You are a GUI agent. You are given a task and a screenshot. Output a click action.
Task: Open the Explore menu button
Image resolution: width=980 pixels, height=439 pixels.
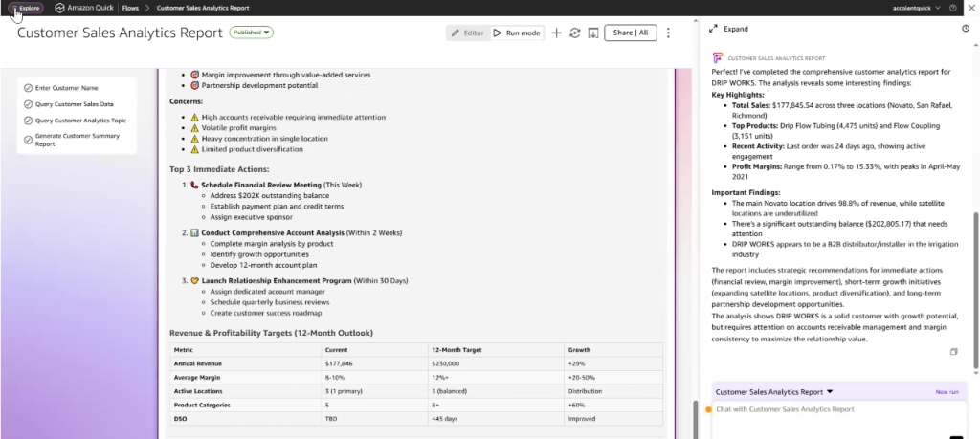click(26, 8)
